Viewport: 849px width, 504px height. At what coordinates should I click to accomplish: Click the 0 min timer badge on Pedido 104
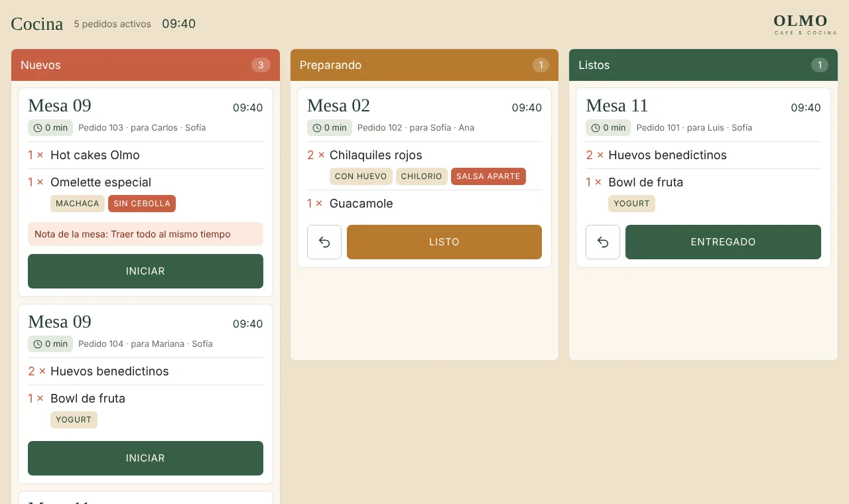(x=50, y=344)
